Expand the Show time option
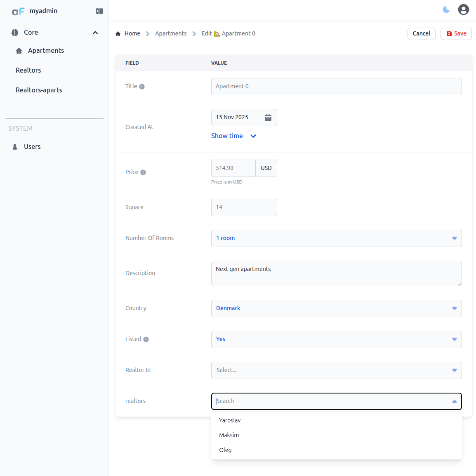The image size is (476, 476). [233, 136]
